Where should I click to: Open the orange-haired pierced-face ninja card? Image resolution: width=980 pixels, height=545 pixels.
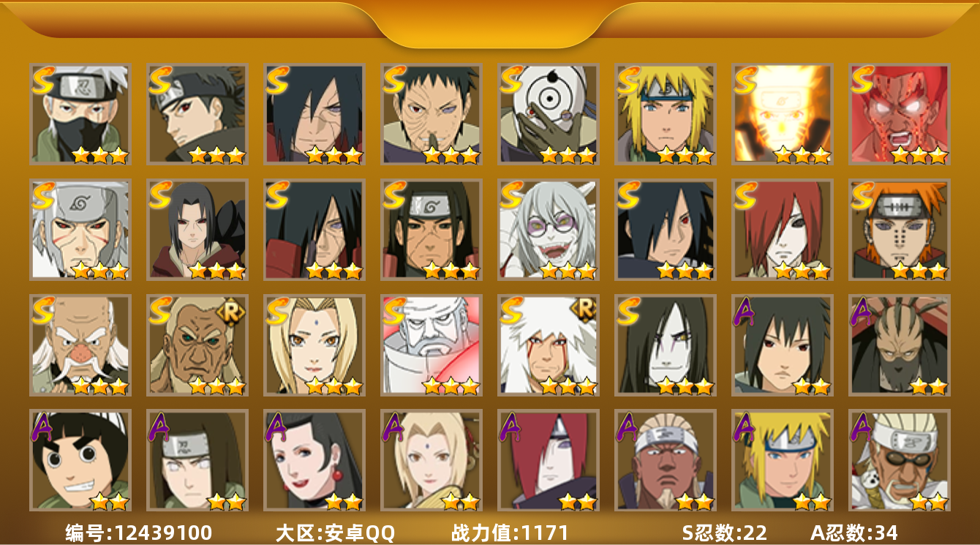[x=900, y=230]
